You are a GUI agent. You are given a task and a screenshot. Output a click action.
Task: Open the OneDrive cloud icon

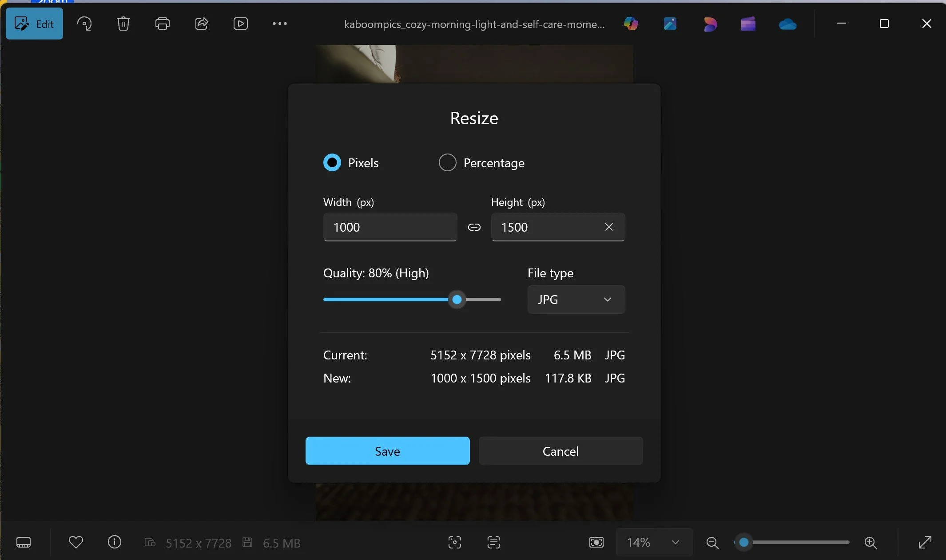(x=787, y=24)
